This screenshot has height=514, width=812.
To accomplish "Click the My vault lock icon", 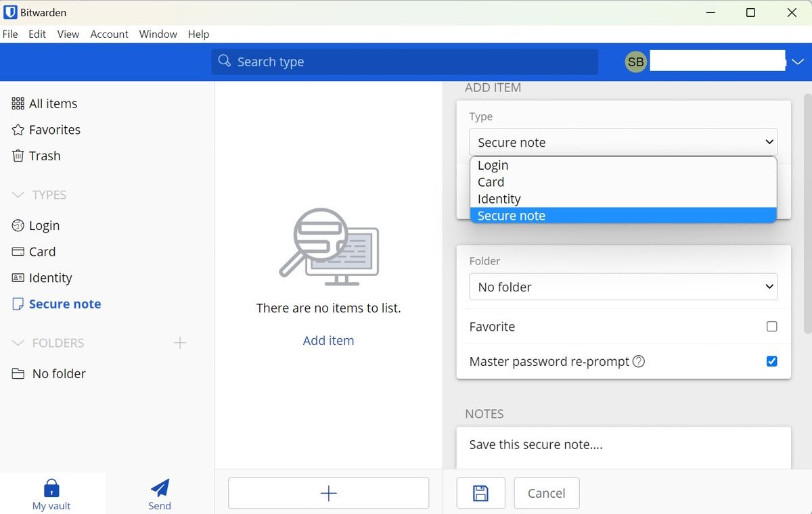I will [51, 488].
